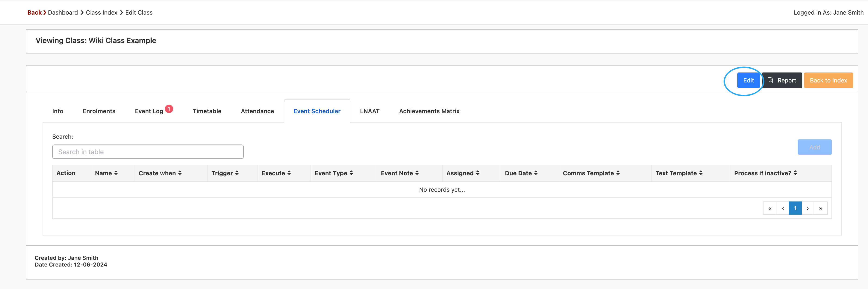Click 'Viewing Class: Wiki Class Example' heading
This screenshot has height=289, width=868.
point(96,41)
